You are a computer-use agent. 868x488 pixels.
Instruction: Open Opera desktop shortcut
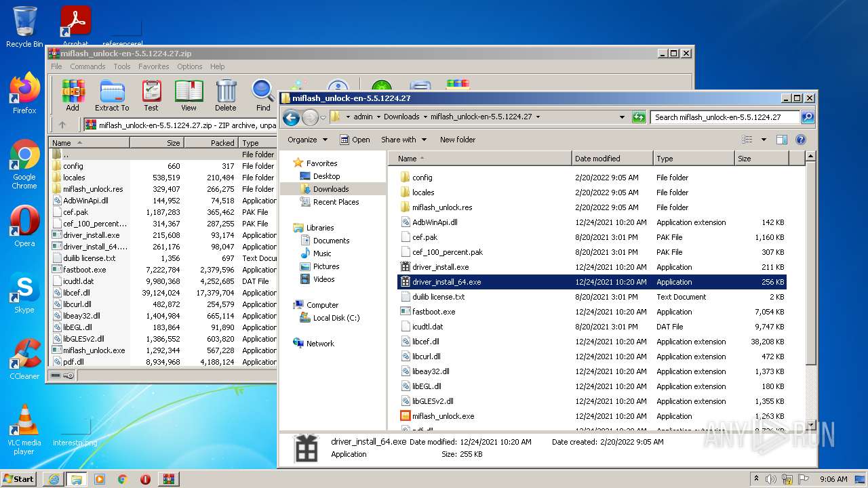point(24,226)
